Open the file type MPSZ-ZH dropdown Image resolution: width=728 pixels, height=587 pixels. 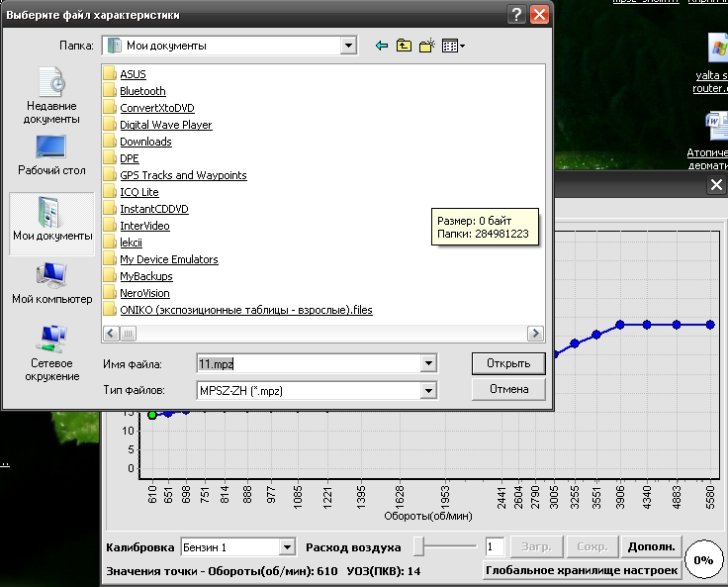(x=427, y=391)
